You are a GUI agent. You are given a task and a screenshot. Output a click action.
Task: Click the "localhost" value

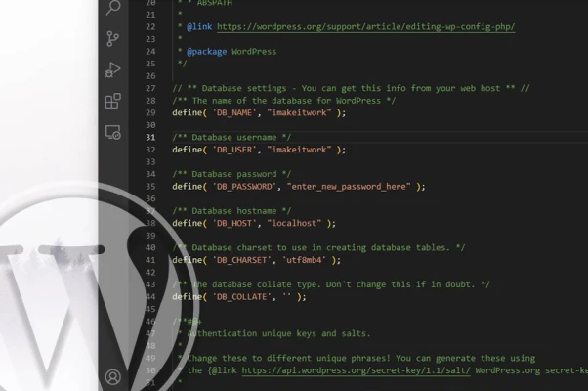(294, 223)
